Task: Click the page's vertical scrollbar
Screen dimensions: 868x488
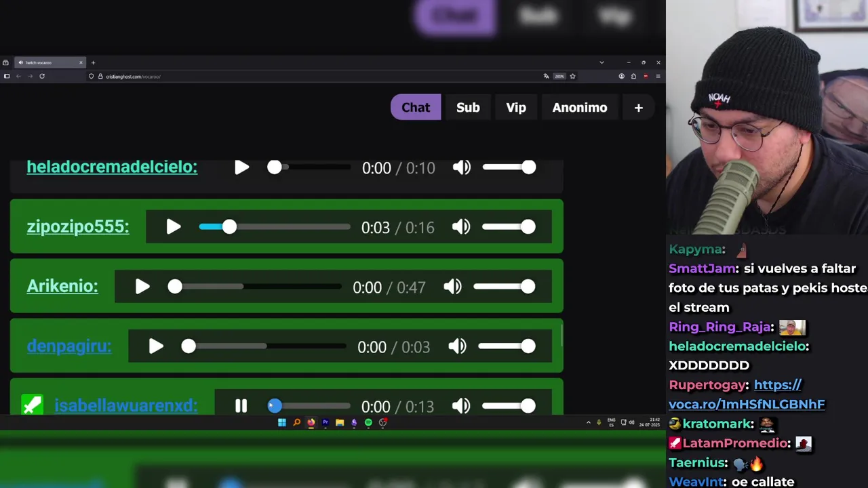Action: click(x=561, y=334)
